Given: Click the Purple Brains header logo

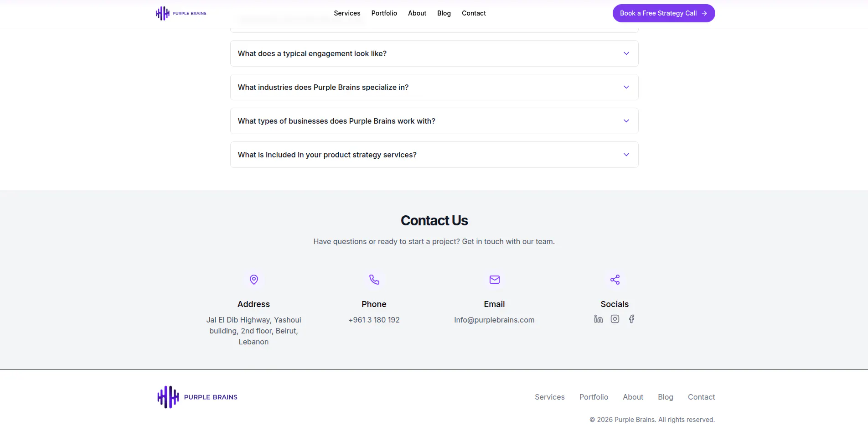Looking at the screenshot, I should tap(181, 13).
